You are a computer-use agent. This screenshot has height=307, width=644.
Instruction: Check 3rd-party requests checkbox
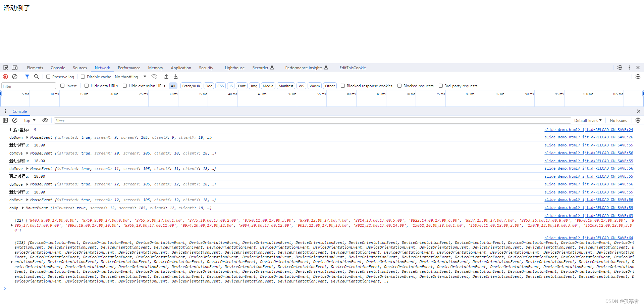coord(441,86)
